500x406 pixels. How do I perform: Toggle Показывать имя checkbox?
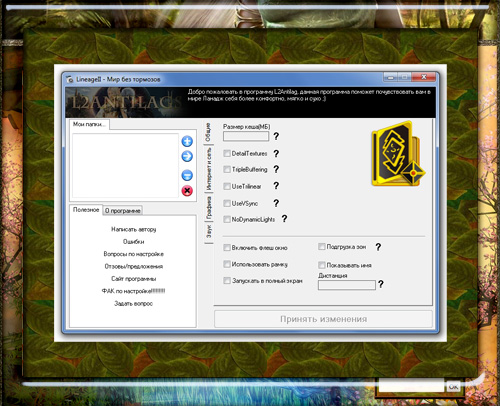(x=322, y=265)
